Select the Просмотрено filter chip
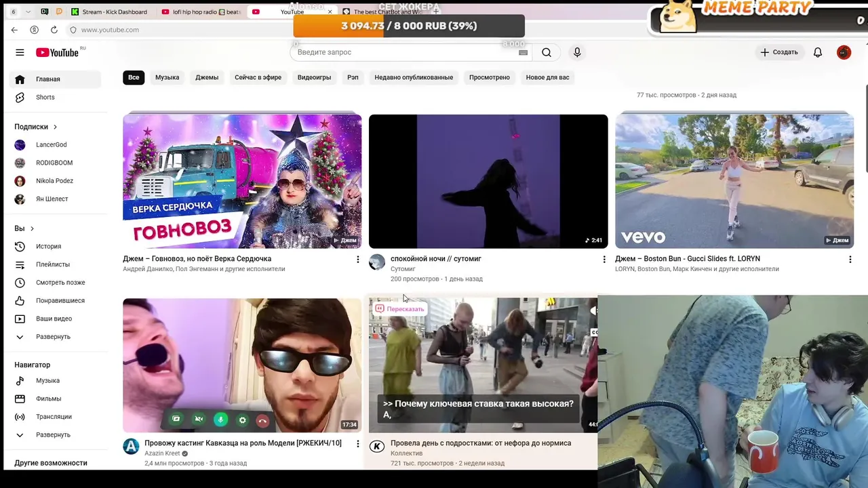868x488 pixels. tap(489, 77)
